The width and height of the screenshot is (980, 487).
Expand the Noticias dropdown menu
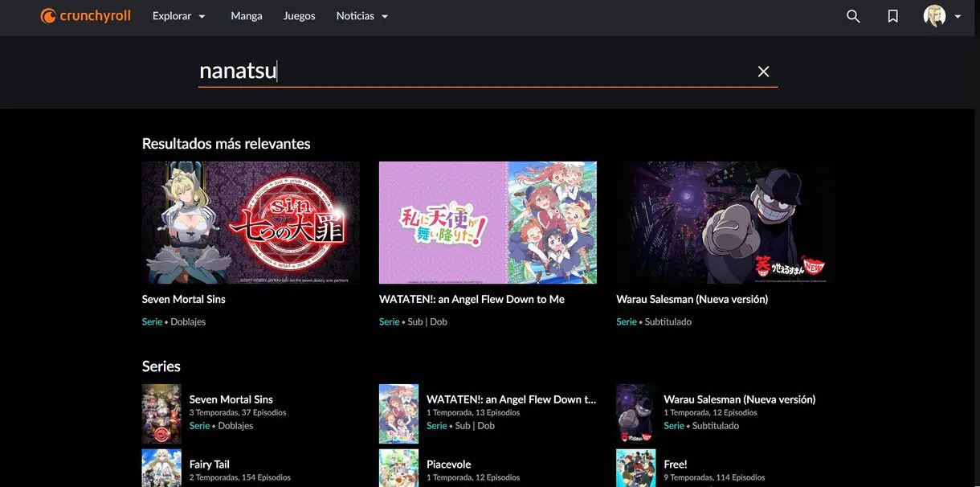tap(362, 16)
